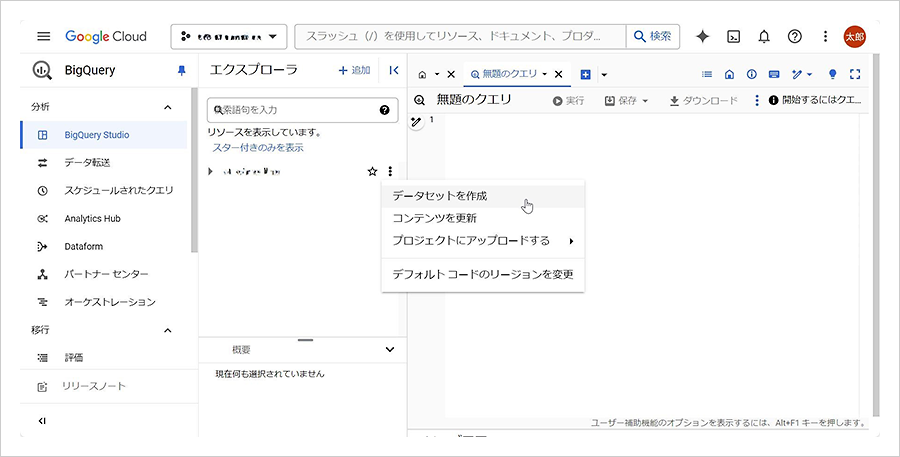Click the スター付きのみを表示 link

[x=258, y=148]
